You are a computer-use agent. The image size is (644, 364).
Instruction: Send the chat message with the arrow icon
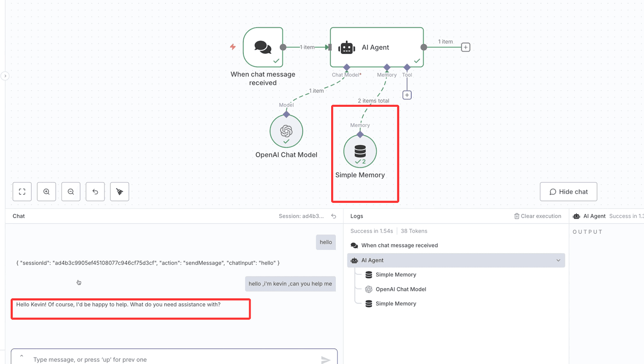coord(326,360)
